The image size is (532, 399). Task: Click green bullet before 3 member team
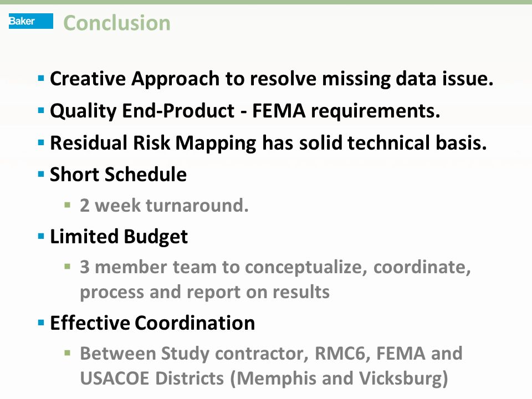68,267
